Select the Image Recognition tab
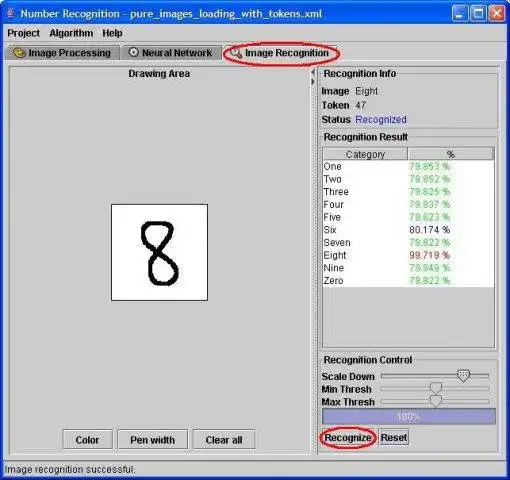This screenshot has height=480, width=510. pos(281,53)
